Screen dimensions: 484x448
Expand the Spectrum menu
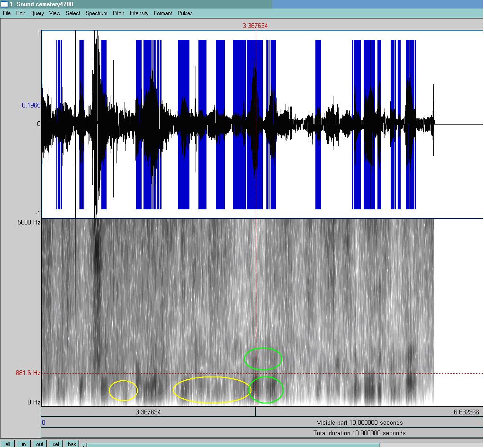point(97,13)
